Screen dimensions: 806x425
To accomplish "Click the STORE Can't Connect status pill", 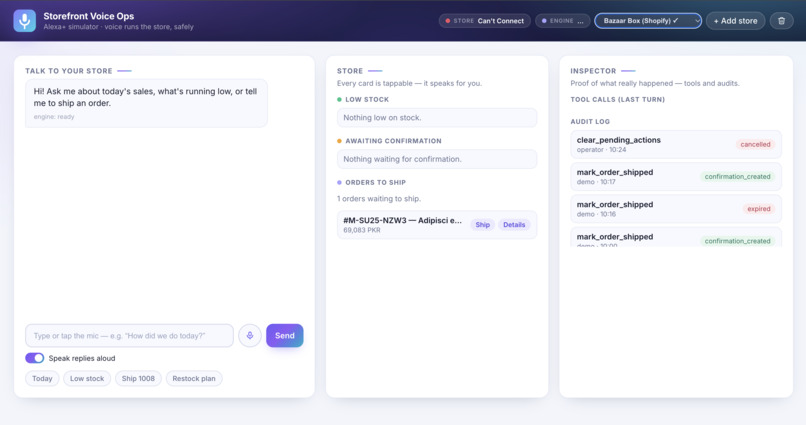I will (x=485, y=21).
